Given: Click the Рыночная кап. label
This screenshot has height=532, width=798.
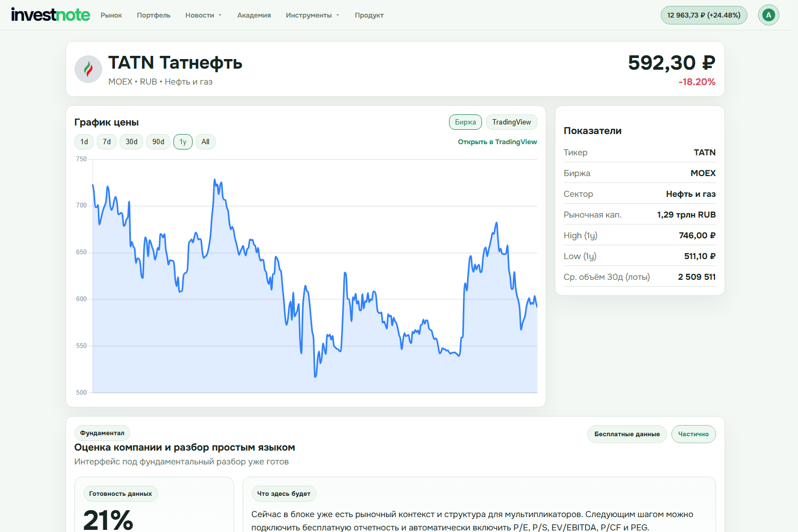Looking at the screenshot, I should 593,215.
